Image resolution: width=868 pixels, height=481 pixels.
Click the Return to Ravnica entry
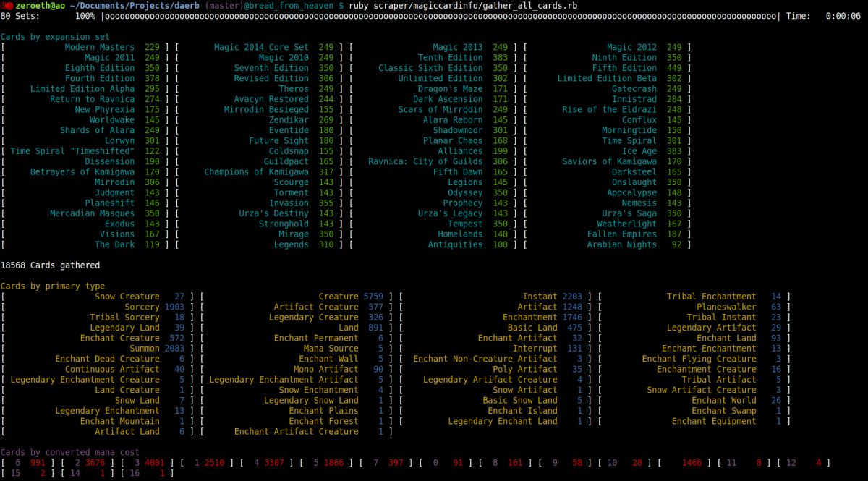coord(105,99)
